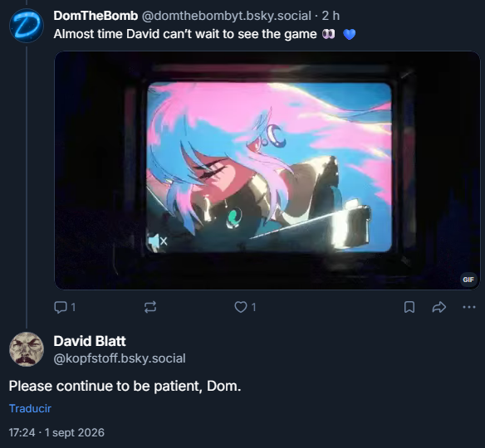Viewport: 485px width, 448px height.
Task: Visit the @domthebombyt.bsky.social handle
Action: click(227, 16)
